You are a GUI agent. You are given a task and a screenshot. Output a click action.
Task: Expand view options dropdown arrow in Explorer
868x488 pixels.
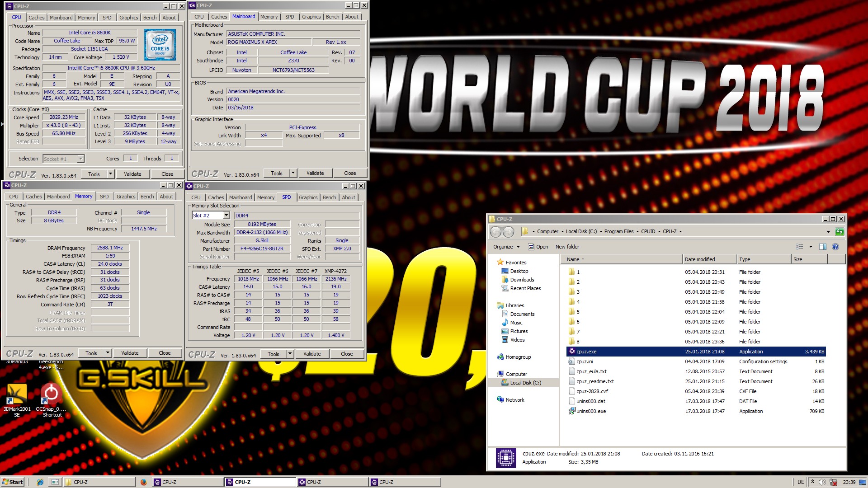tap(811, 247)
